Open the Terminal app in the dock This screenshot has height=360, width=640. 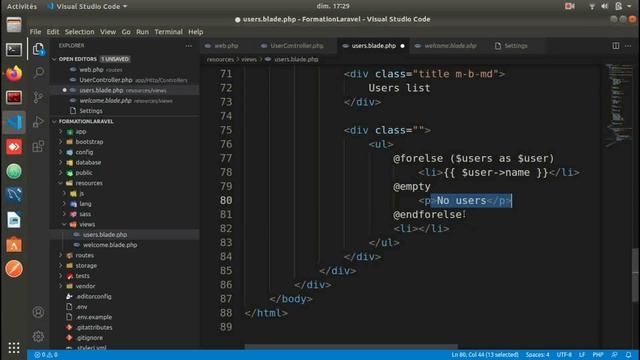[14, 50]
